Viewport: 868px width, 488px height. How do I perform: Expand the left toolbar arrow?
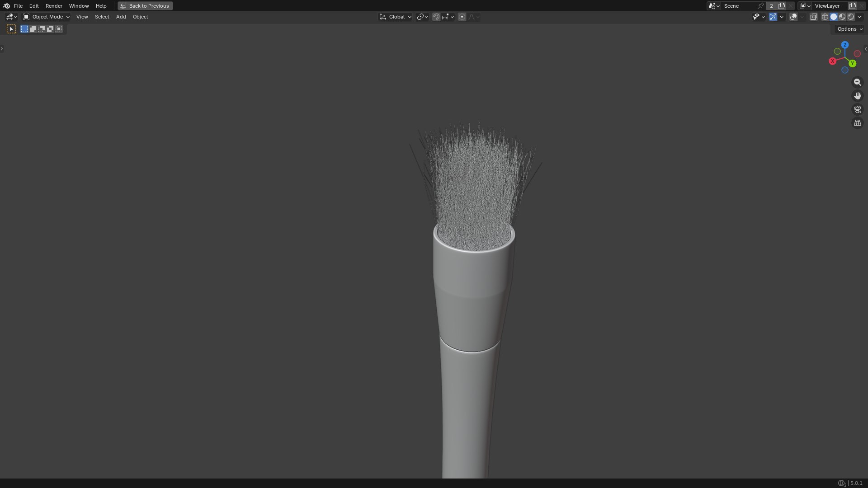(x=2, y=48)
